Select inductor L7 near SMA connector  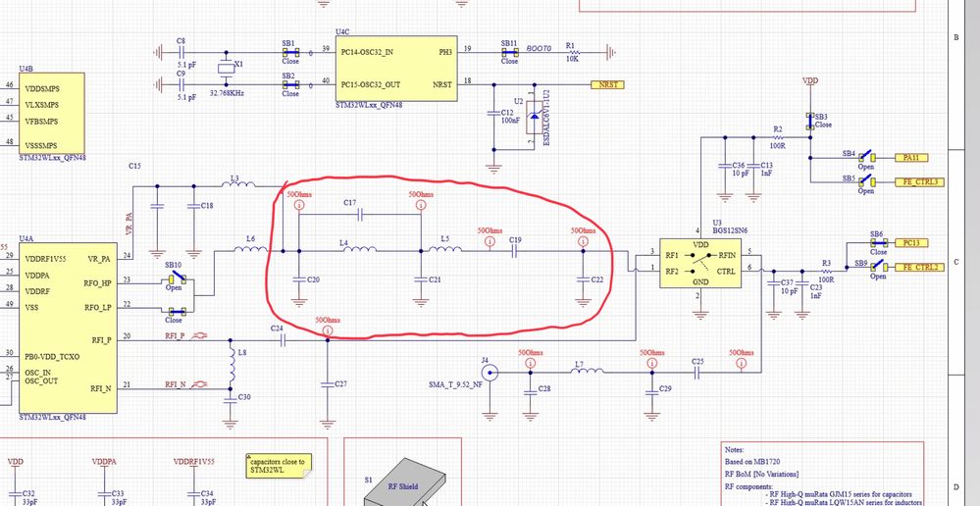click(x=587, y=373)
